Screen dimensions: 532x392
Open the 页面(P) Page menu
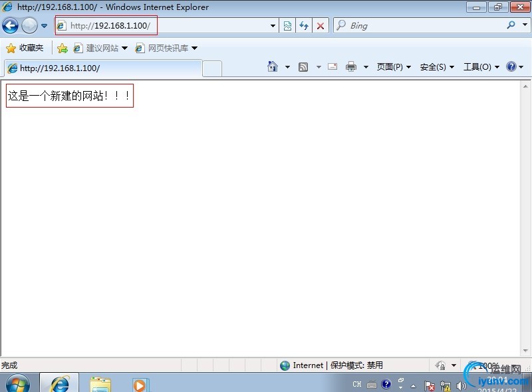tap(394, 67)
